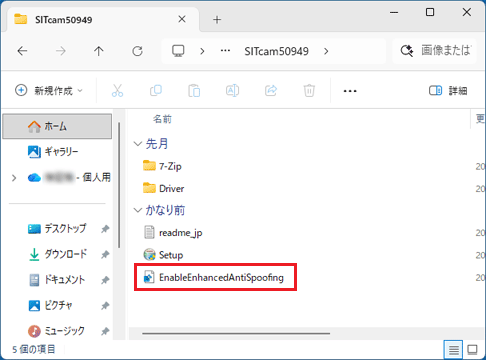The width and height of the screenshot is (486, 360).
Task: Click the readme_jp document icon
Action: [x=149, y=232]
